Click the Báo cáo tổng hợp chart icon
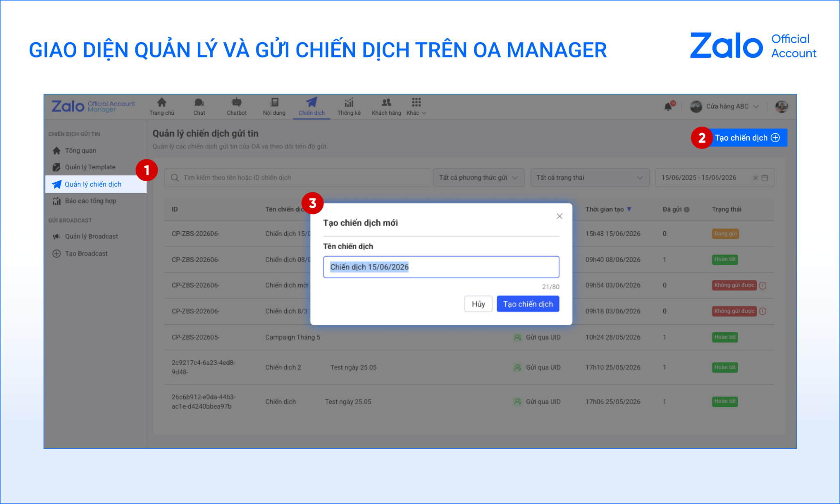840x504 pixels. point(57,201)
